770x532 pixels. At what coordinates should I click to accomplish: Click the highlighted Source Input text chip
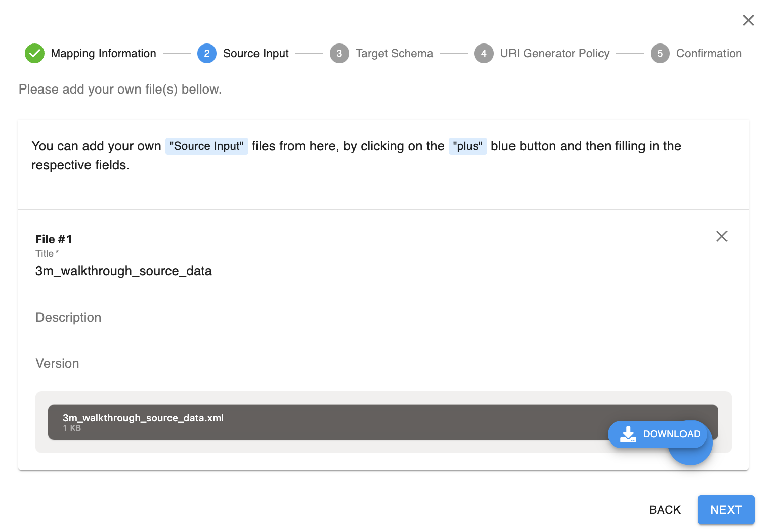click(x=206, y=146)
